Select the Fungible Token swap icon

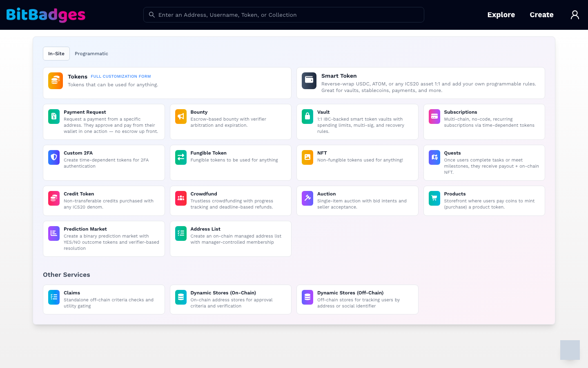pyautogui.click(x=181, y=157)
